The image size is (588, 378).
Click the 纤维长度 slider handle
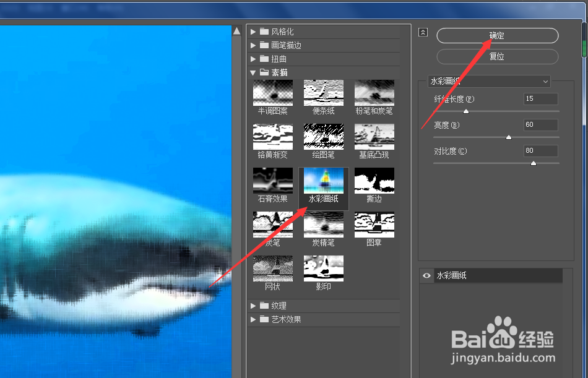[x=466, y=111]
